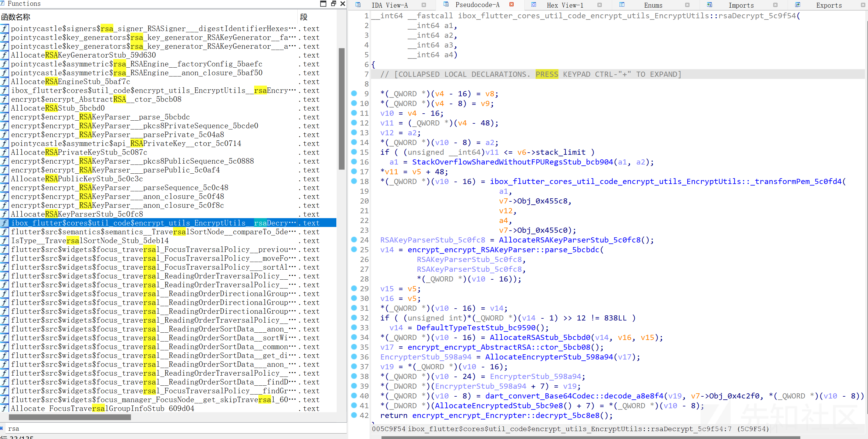Toggle breakpoint dot on line 42
This screenshot has width=868, height=439.
(x=354, y=415)
